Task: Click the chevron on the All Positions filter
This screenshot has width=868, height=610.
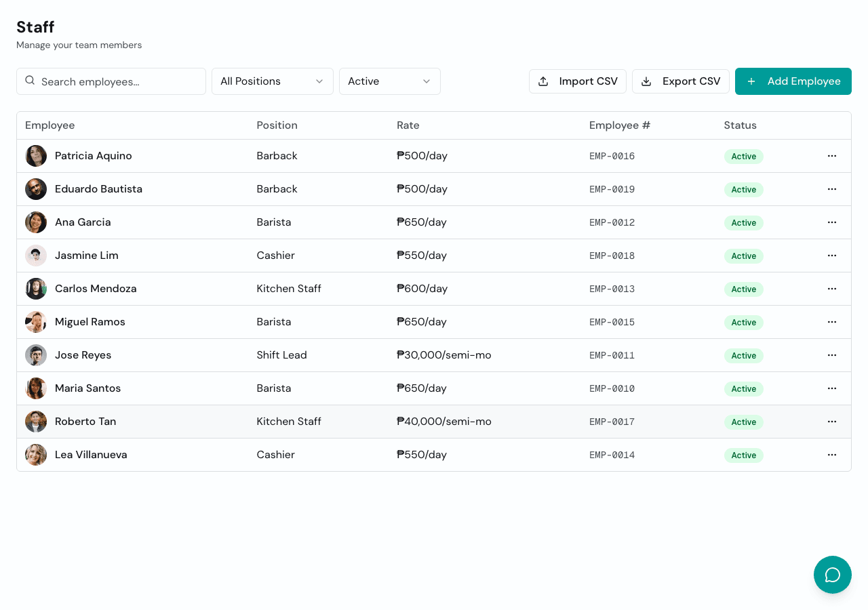Action: (x=319, y=81)
